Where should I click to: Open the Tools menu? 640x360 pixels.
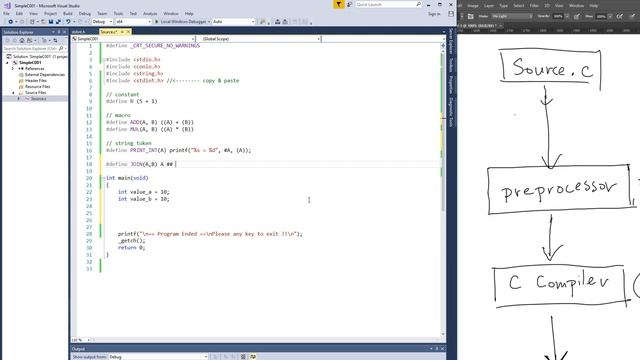(x=118, y=13)
